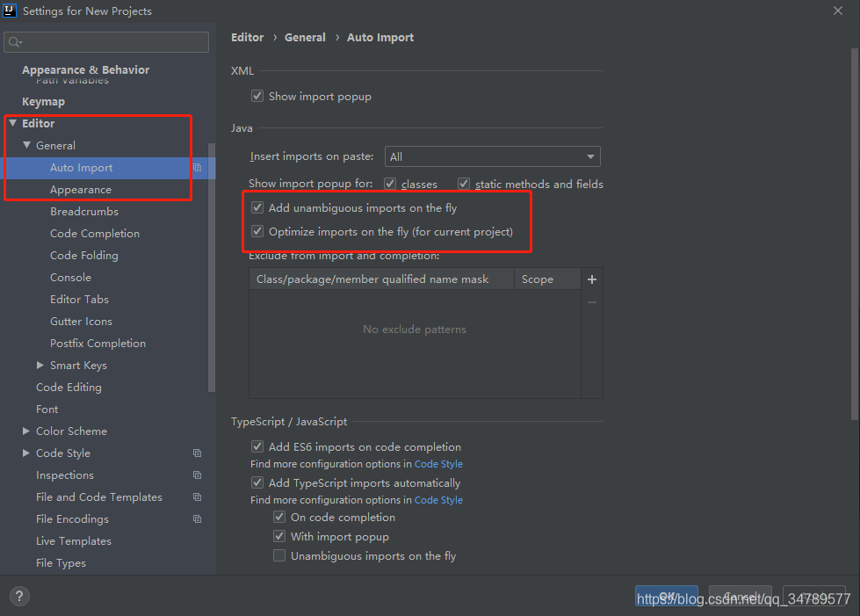Click the project-level icon next to Auto Import
860x616 pixels.
click(198, 168)
